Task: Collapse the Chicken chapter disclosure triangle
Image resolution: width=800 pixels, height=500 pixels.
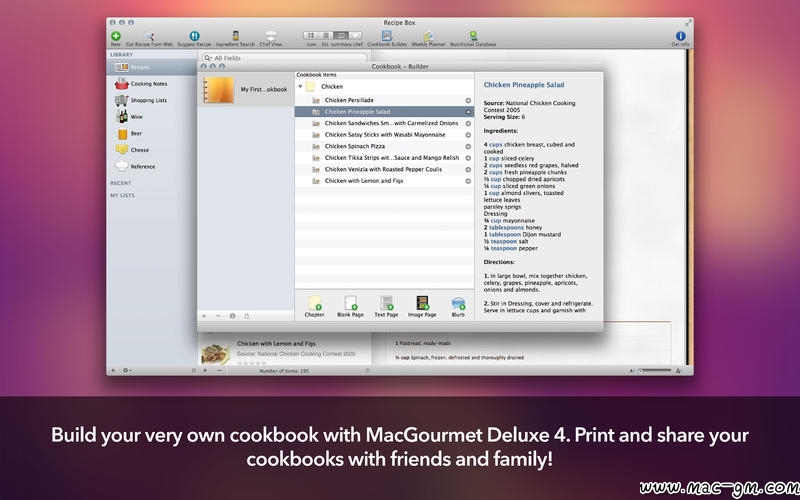Action: coord(301,86)
